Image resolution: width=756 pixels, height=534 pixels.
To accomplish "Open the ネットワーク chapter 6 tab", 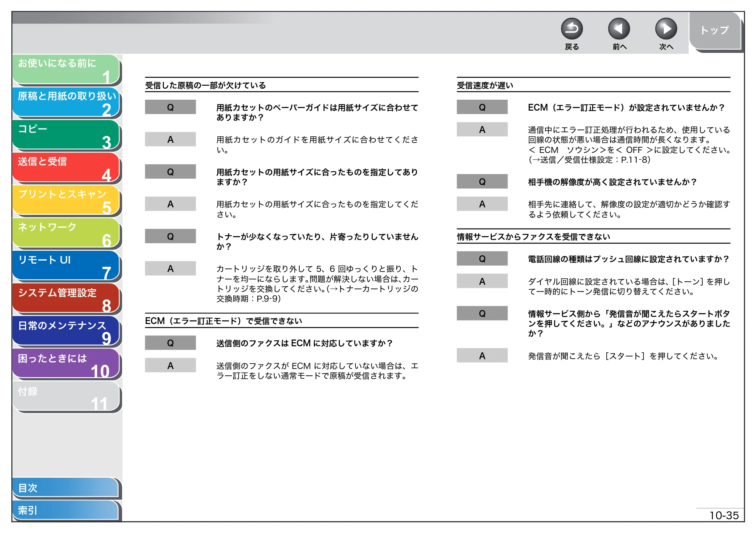I will tap(66, 233).
